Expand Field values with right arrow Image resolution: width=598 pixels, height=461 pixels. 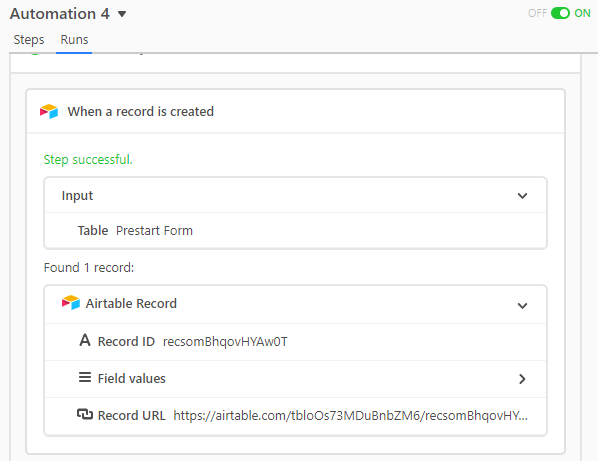pyautogui.click(x=522, y=379)
